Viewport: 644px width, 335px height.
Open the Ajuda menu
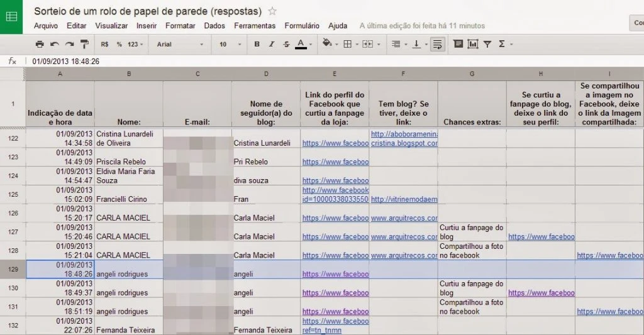[x=338, y=25]
